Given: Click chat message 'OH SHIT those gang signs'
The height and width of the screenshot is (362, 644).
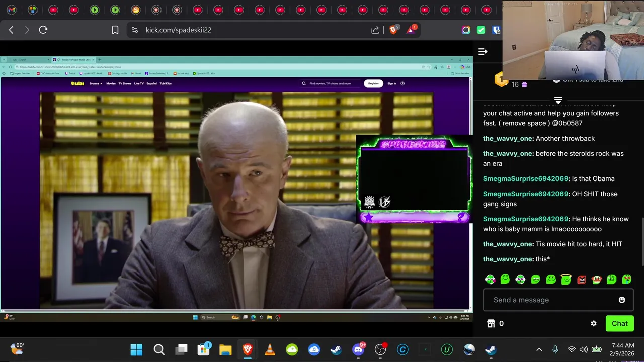Looking at the screenshot, I should coord(550,199).
